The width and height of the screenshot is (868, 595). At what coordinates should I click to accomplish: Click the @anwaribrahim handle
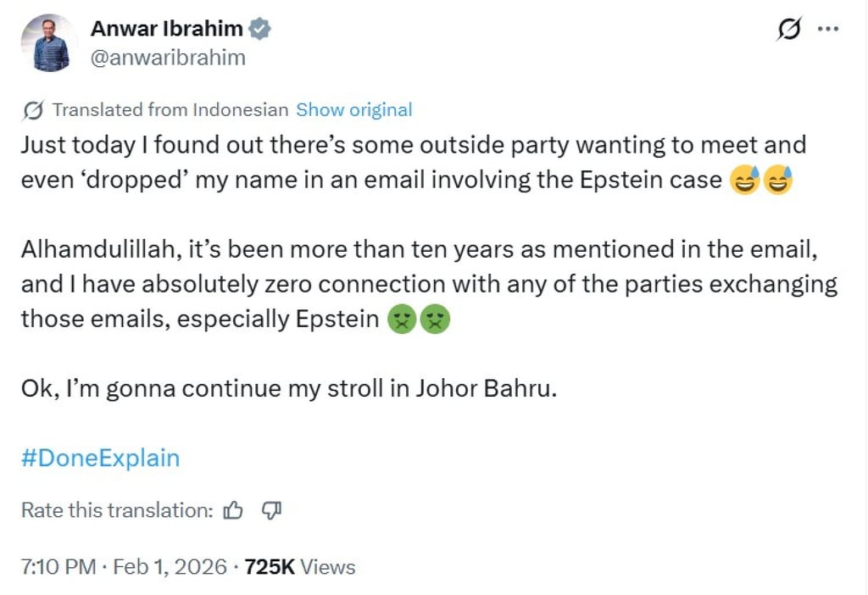(x=167, y=57)
